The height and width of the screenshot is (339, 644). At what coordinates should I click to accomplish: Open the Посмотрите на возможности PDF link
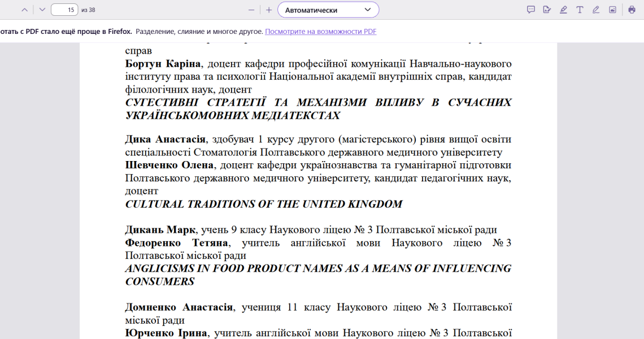pyautogui.click(x=321, y=32)
